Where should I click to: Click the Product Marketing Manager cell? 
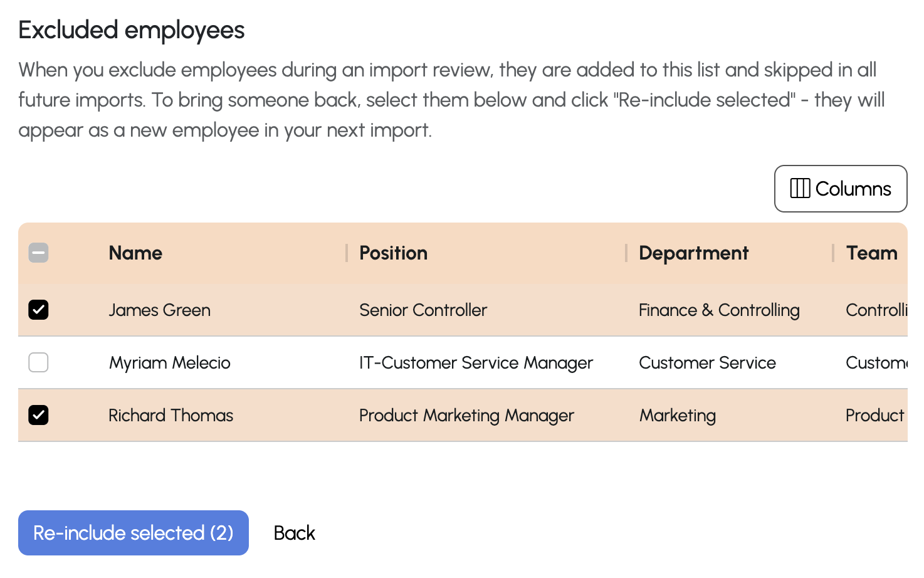point(466,416)
